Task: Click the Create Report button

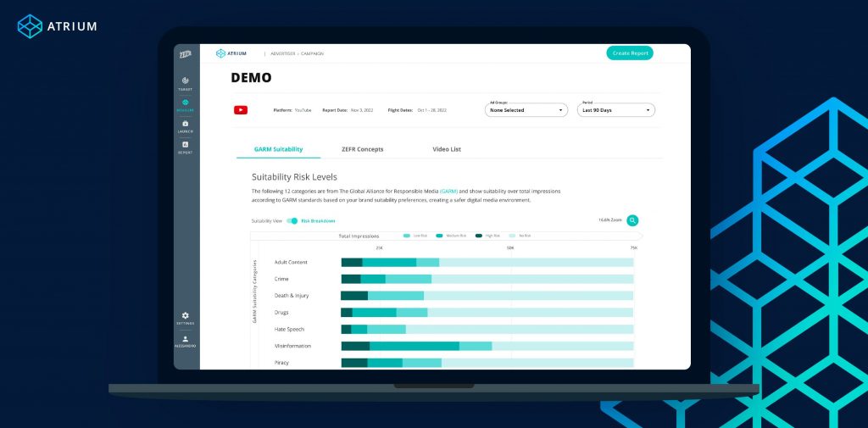Action: coord(630,53)
